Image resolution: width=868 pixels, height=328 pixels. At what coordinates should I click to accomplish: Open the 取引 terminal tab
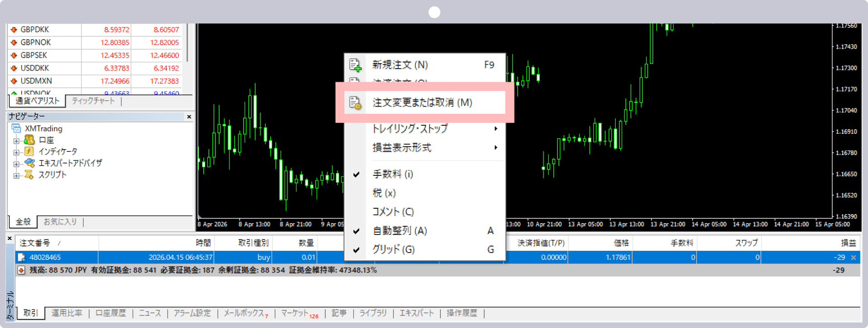click(31, 313)
